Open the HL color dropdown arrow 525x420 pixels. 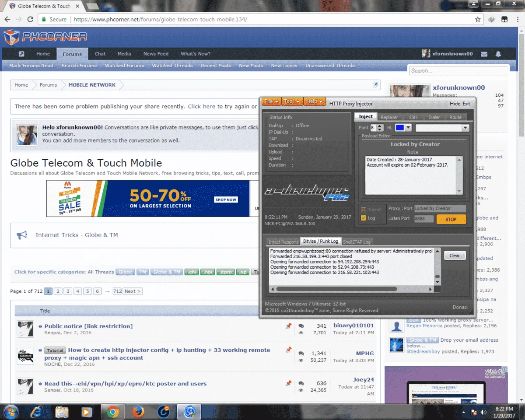408,128
